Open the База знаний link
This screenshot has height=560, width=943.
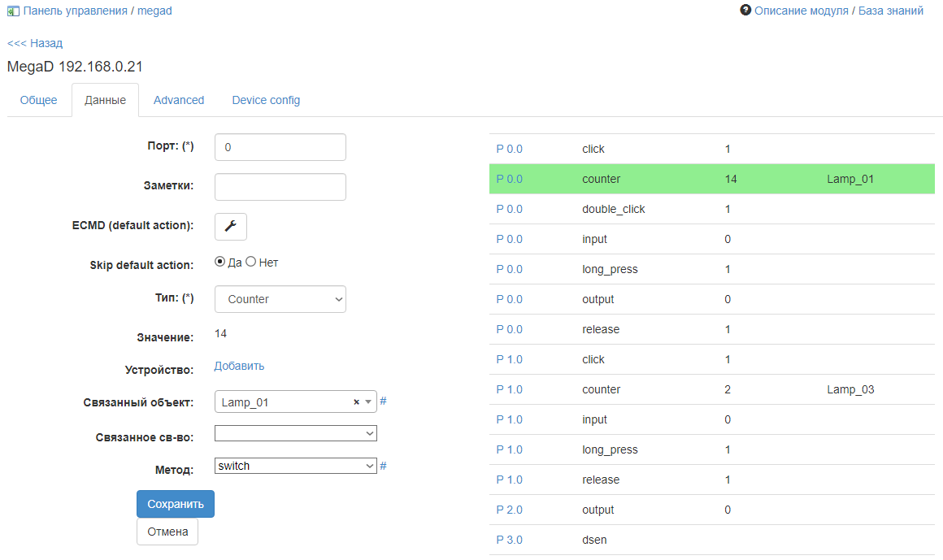click(891, 11)
